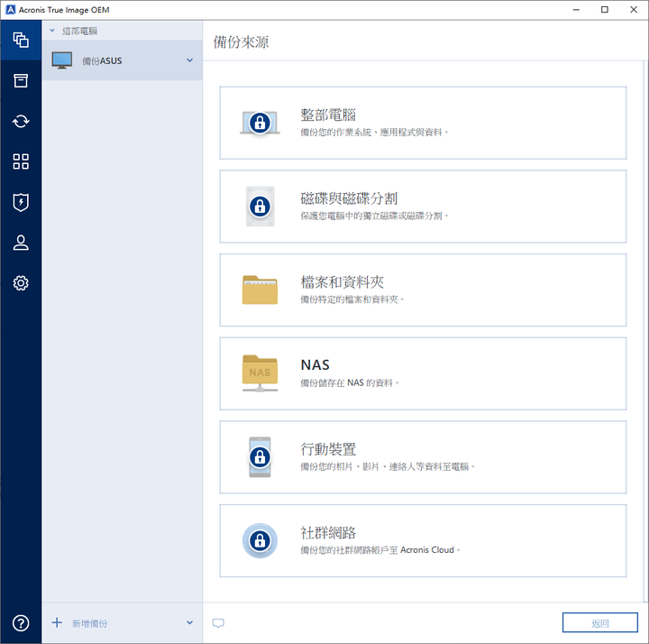Open the Archive sidebar icon
Viewport: 649px width, 644px height.
point(21,81)
